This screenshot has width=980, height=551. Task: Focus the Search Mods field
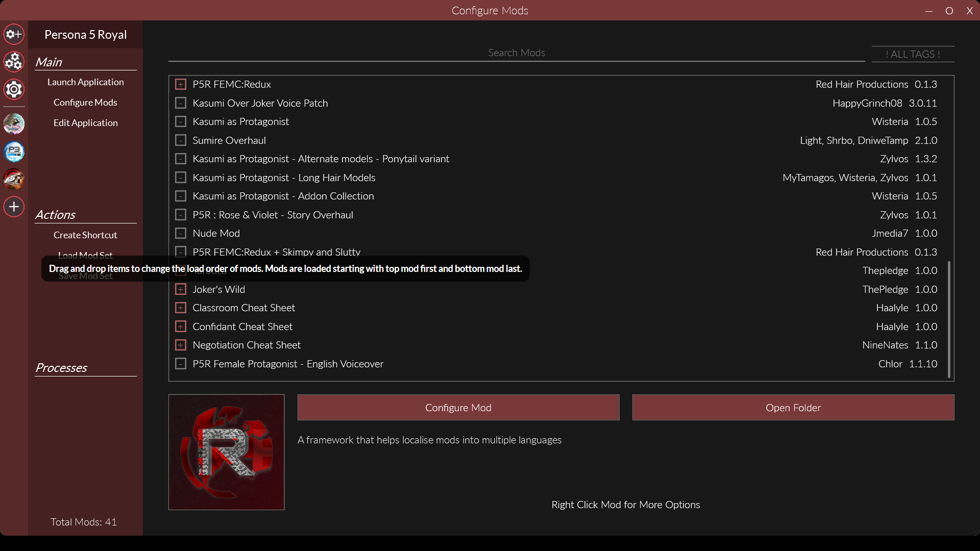click(517, 53)
